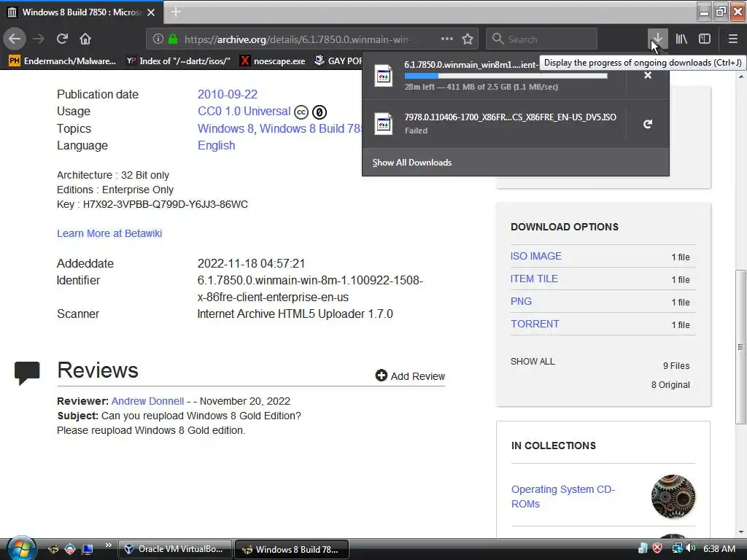The image size is (747, 560).
Task: Open page actions three-dots menu
Action: (x=447, y=39)
